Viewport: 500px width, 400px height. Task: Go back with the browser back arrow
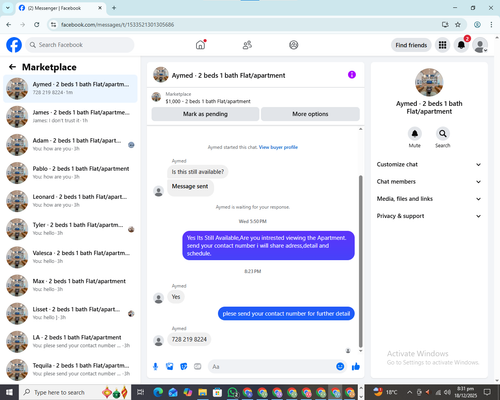[9, 25]
